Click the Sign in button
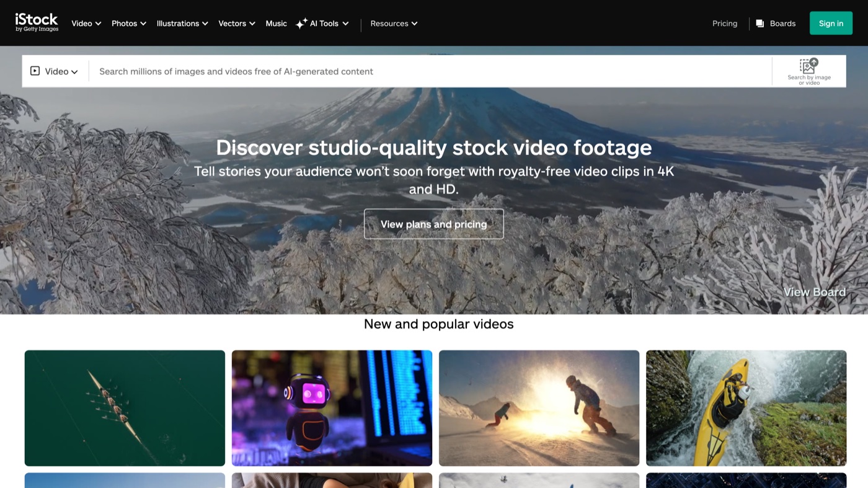 831,24
